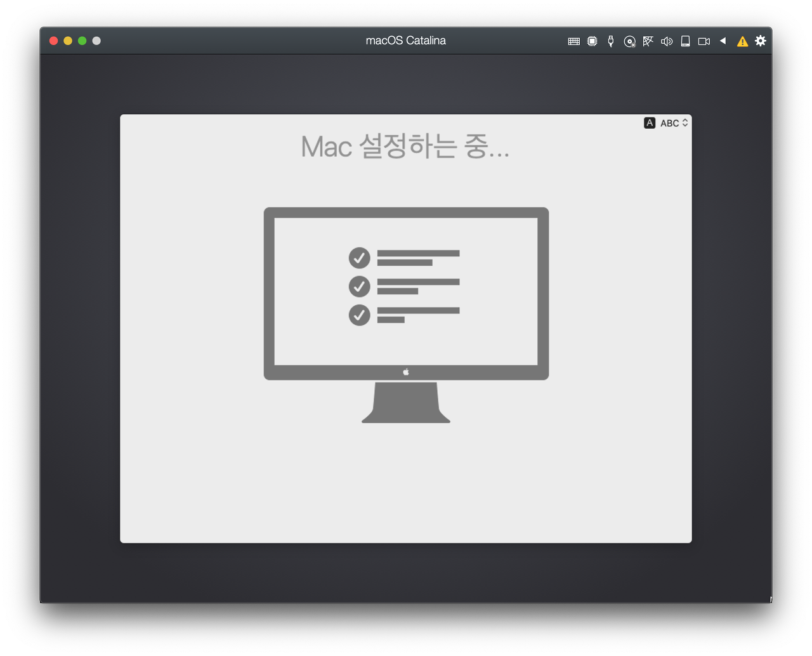Click the "Mac 설정하는 중..." heading

[405, 146]
